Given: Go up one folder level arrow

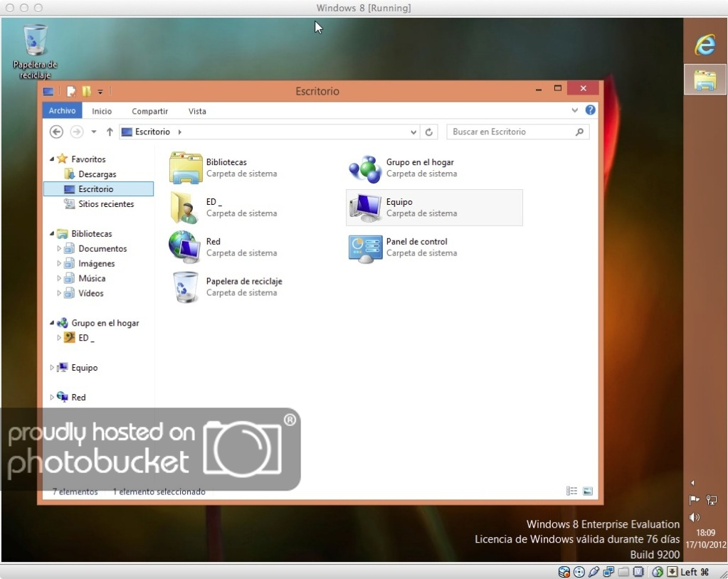Looking at the screenshot, I should coord(110,132).
